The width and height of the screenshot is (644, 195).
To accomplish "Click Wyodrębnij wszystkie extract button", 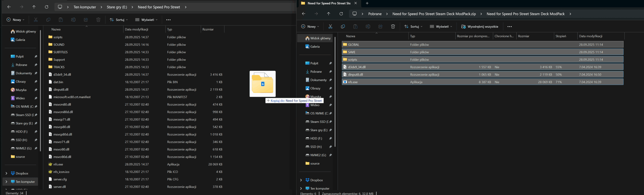I will 480,26.
